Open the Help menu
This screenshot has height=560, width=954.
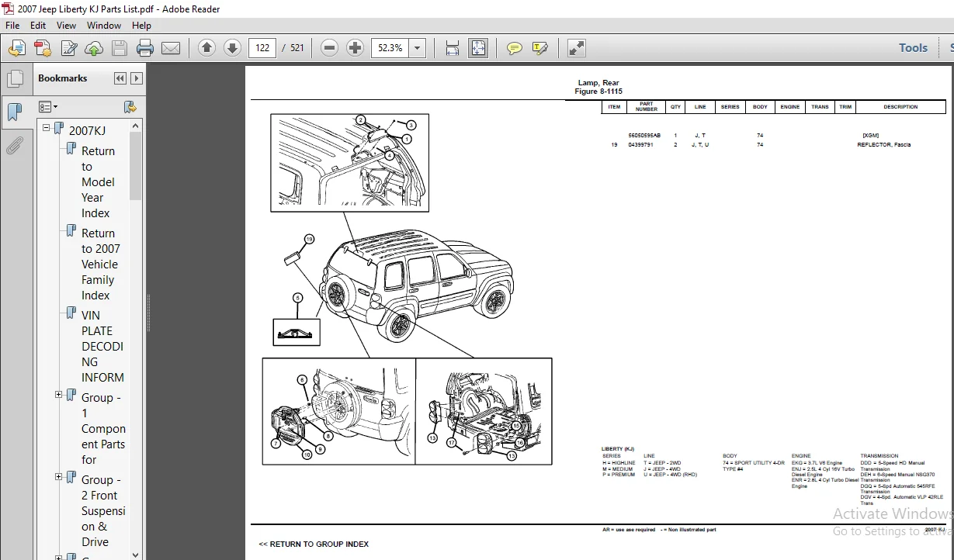click(x=141, y=25)
